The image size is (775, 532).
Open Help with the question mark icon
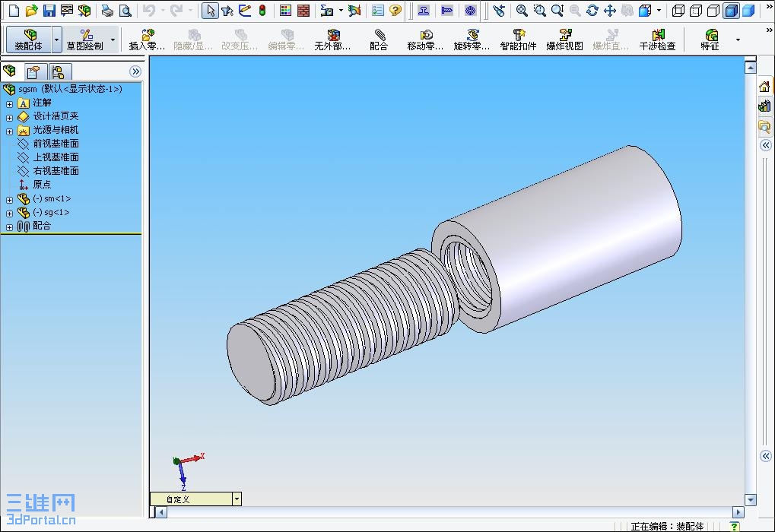[395, 11]
